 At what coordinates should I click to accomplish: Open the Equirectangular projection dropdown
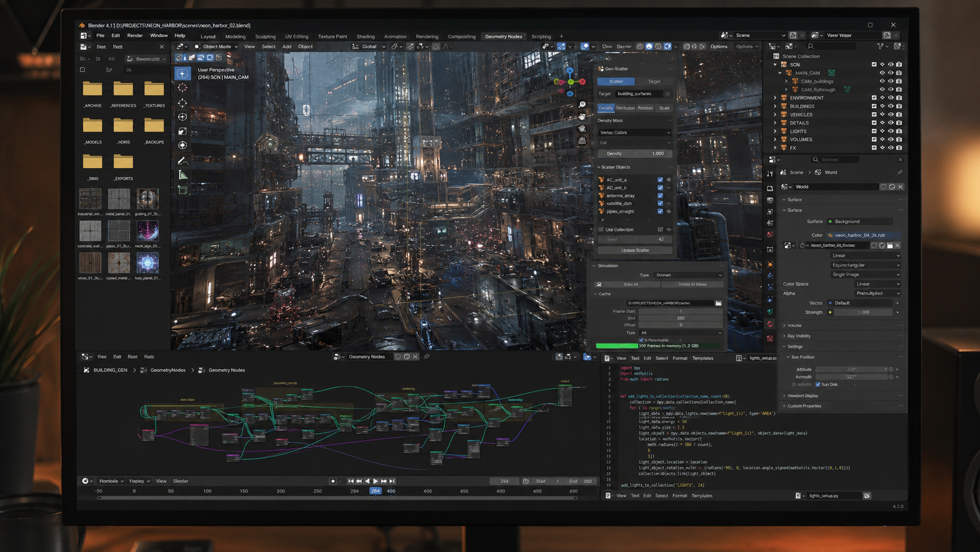point(866,265)
